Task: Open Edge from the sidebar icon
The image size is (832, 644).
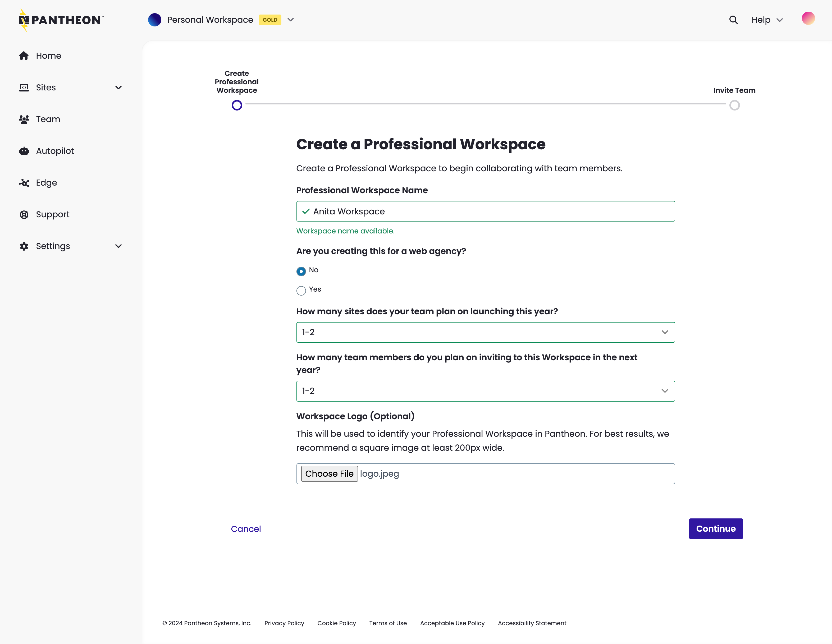Action: [24, 183]
